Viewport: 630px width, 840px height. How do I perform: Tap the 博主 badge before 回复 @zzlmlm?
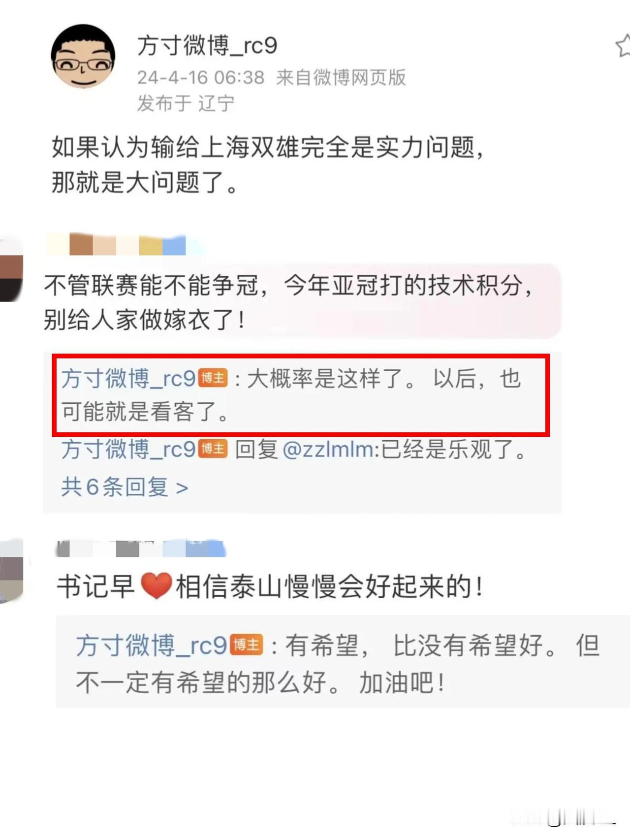tap(213, 449)
